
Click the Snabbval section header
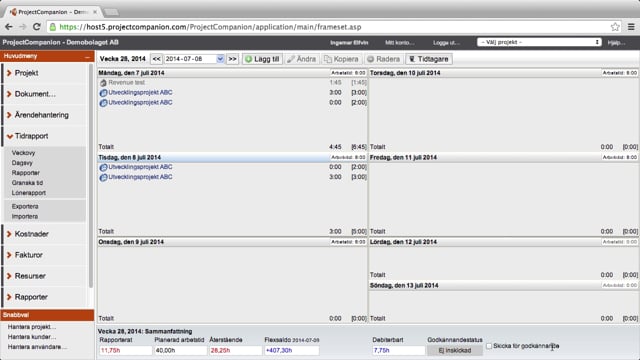(x=47, y=315)
